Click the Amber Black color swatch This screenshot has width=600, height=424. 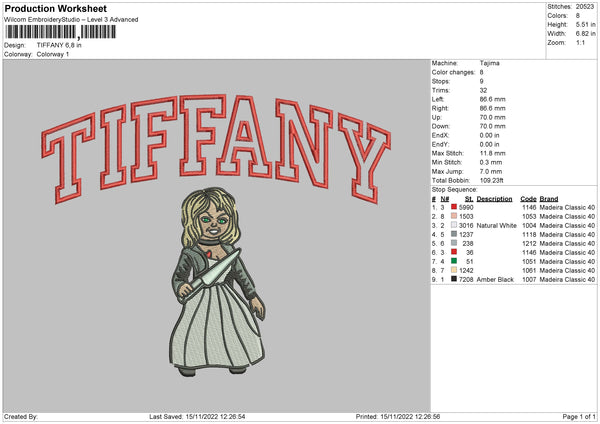pyautogui.click(x=455, y=279)
